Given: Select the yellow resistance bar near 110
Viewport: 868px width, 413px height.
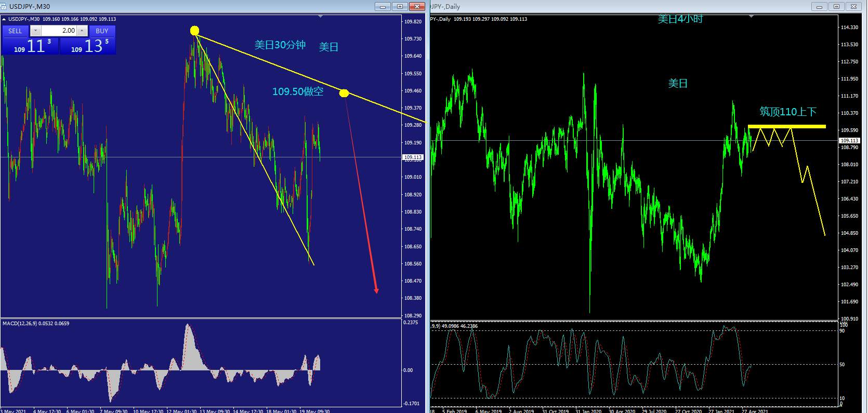Looking at the screenshot, I should [786, 126].
